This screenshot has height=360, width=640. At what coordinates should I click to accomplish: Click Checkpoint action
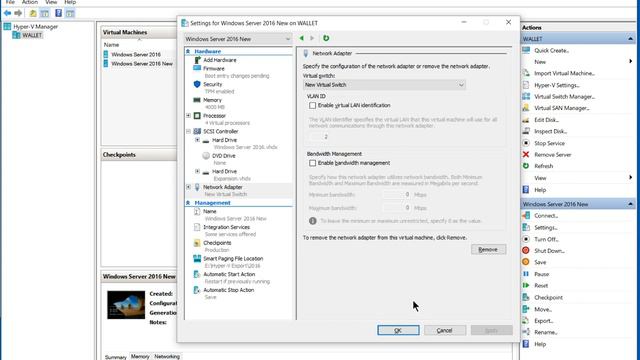[x=549, y=298]
